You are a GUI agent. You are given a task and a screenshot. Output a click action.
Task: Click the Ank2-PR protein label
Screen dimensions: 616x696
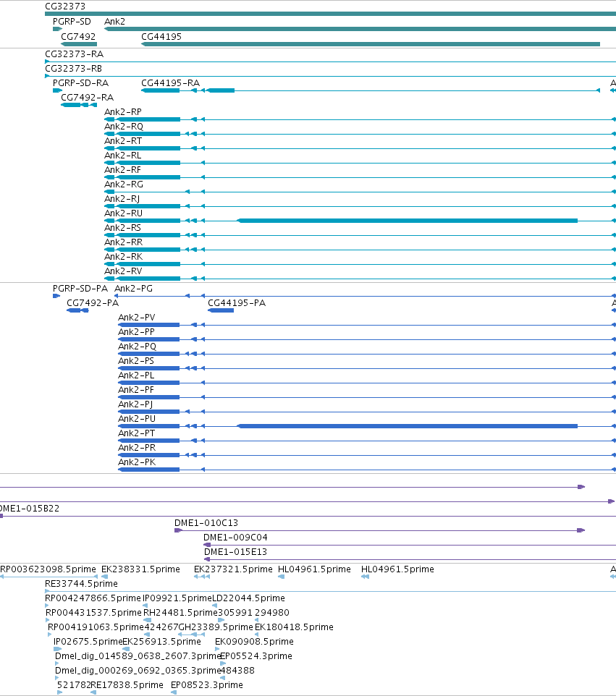pyautogui.click(x=137, y=447)
